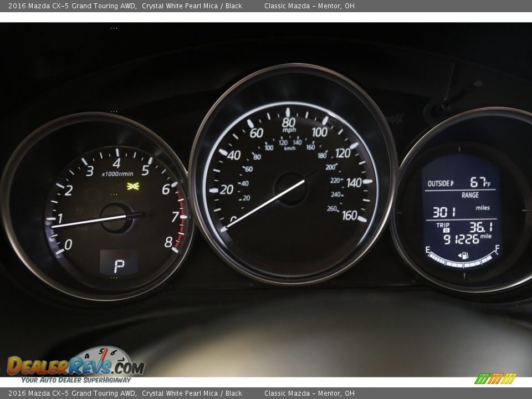Click 'Classic Mazda - Mentor, OH' in top caption

[x=309, y=6]
